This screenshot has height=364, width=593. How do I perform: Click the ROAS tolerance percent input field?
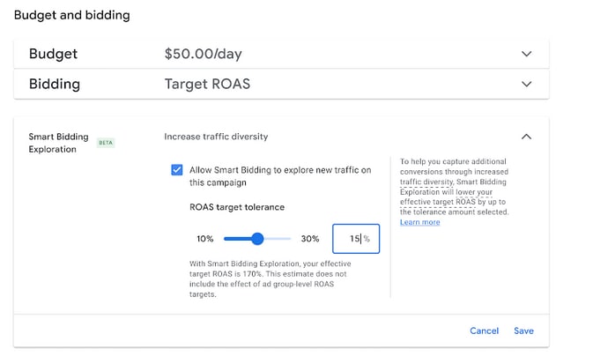point(356,239)
